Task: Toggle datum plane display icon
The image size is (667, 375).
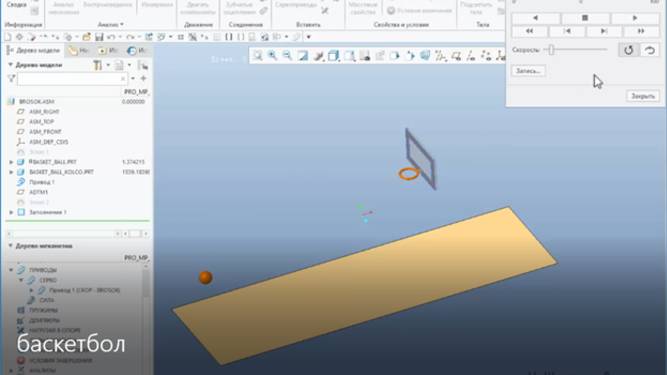Action: click(x=456, y=55)
